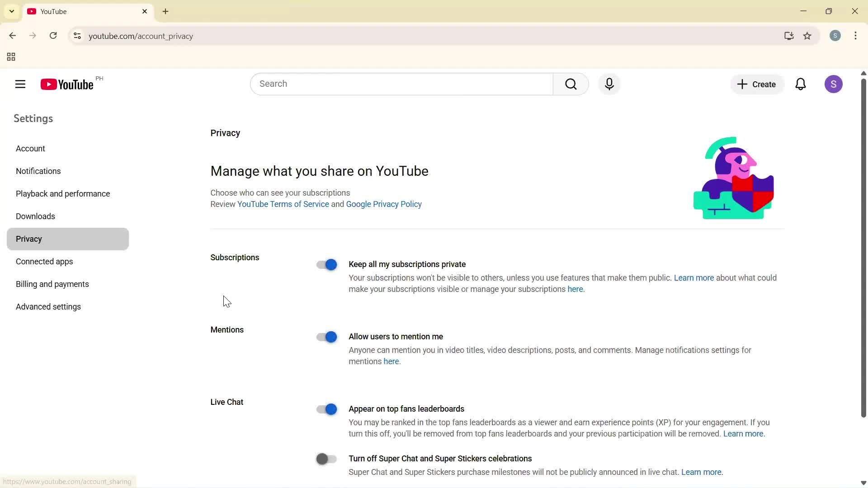Reload the page
The height and width of the screenshot is (488, 868).
(x=53, y=36)
